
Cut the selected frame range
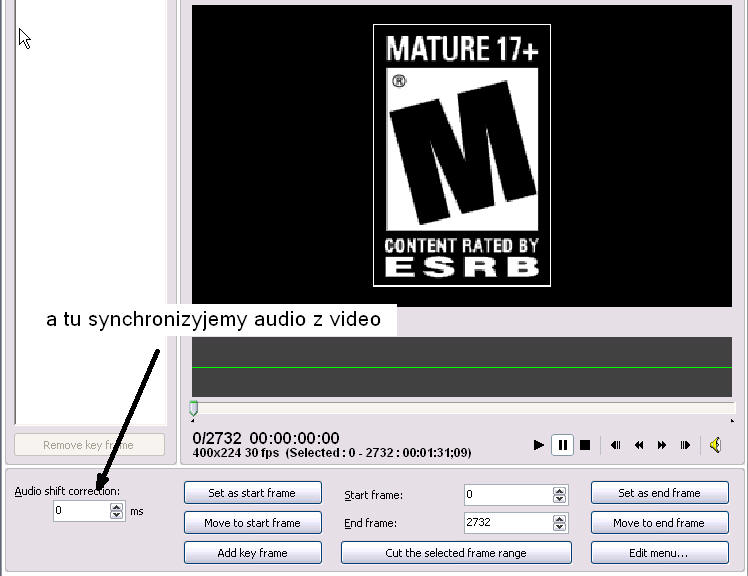coord(456,553)
